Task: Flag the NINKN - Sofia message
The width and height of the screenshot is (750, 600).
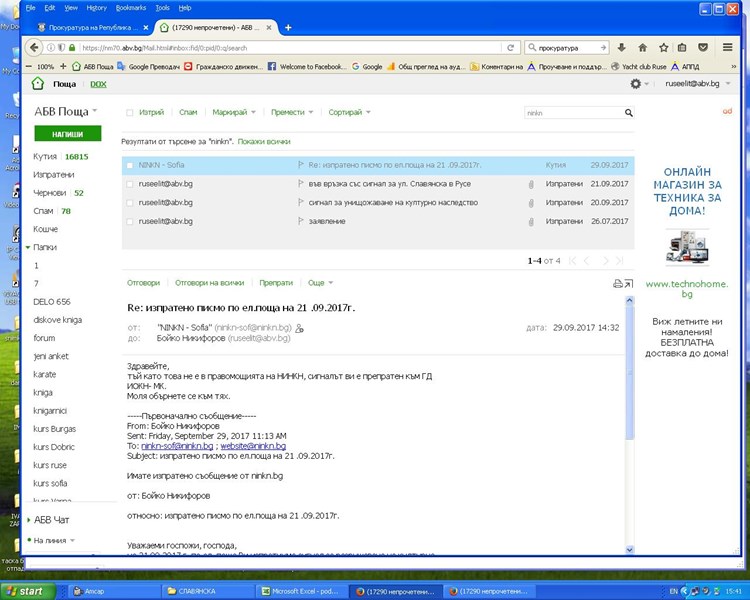Action: tap(299, 164)
